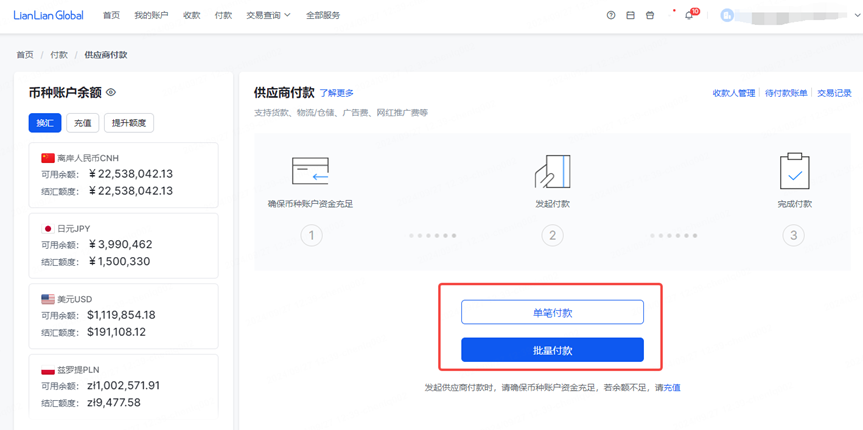Click 确保币种账户资金充足 step label
The width and height of the screenshot is (863, 430).
310,204
